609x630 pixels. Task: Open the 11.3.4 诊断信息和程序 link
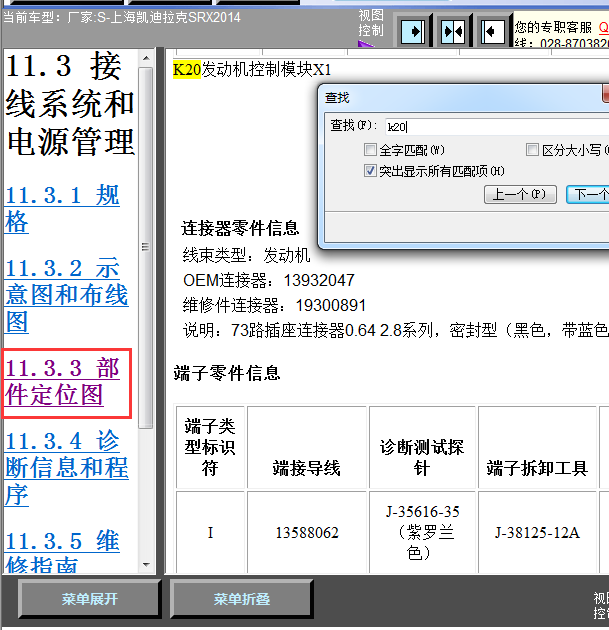67,468
